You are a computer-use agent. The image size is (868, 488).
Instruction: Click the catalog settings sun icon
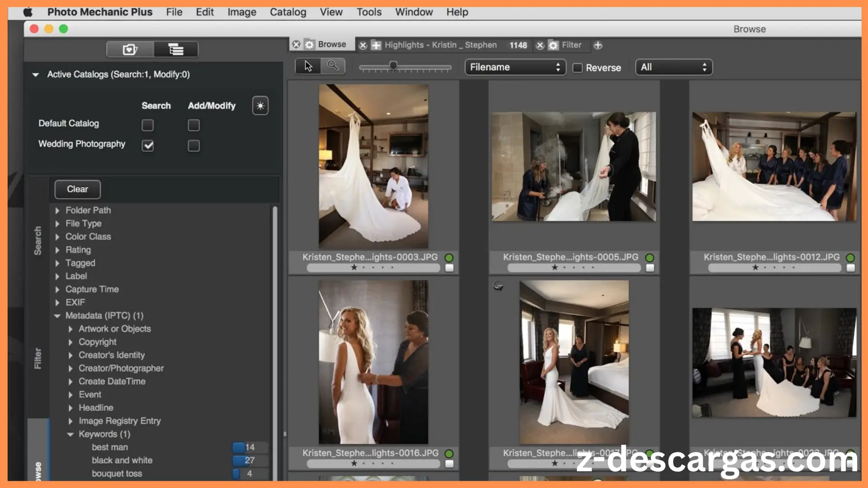[x=260, y=106]
